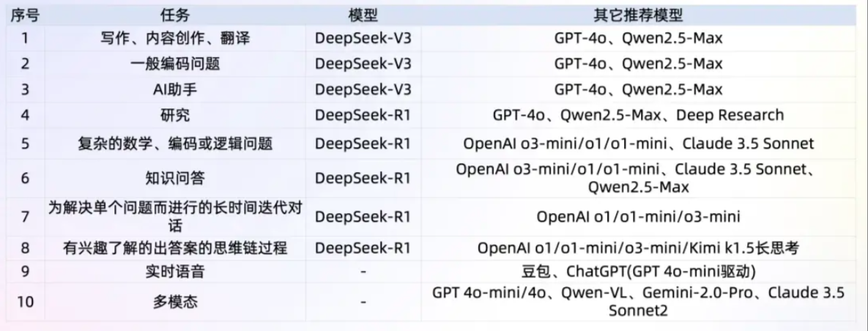Click the dash model cell in 实时语音 row
The image size is (868, 331).
[x=363, y=272]
